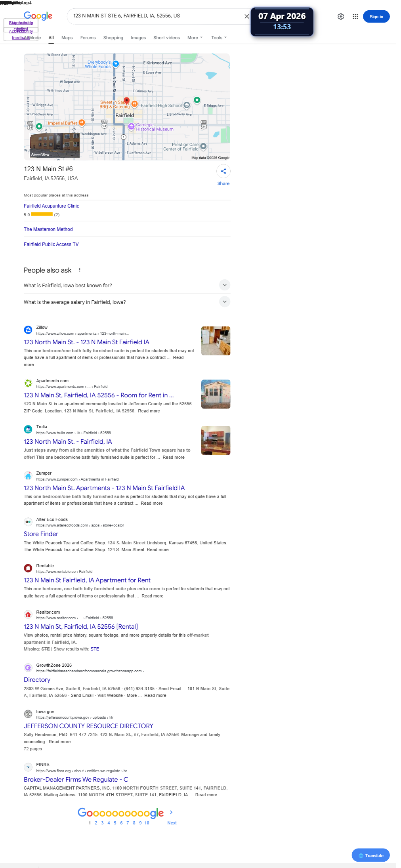Screen dimensions: 401x868
Task: Click the FINRA favicon
Action: [x=28, y=767]
